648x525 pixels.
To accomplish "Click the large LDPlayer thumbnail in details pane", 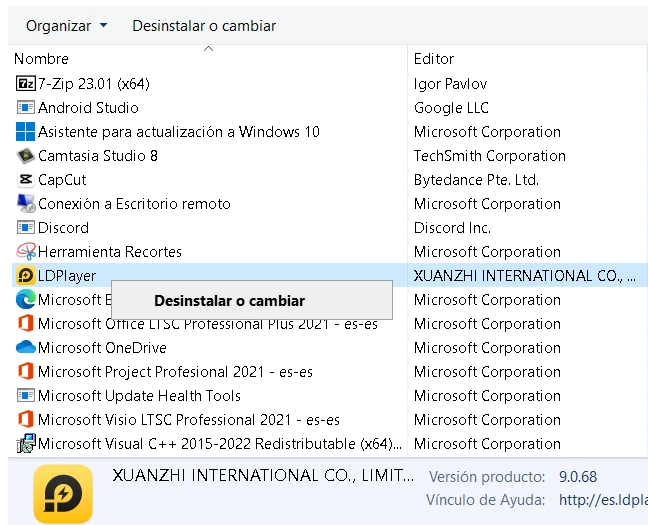I will point(63,493).
